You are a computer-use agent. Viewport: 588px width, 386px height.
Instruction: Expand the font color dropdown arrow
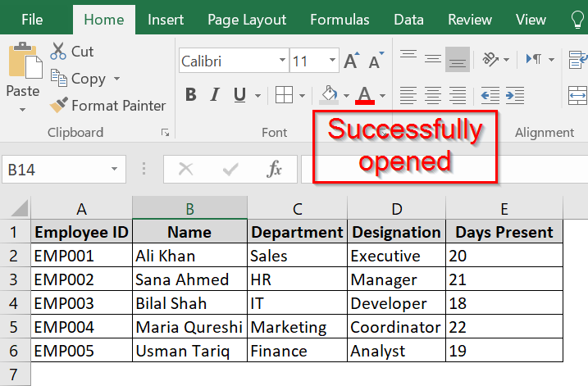click(382, 96)
